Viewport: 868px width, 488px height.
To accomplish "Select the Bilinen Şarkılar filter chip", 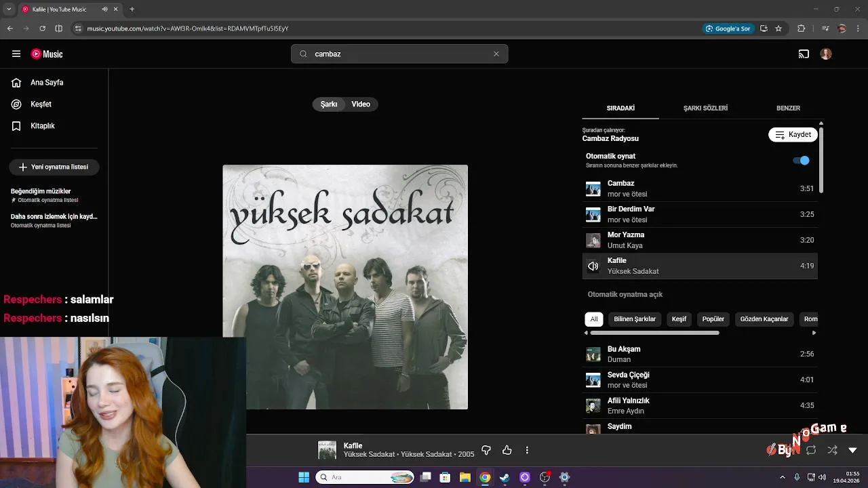I will [x=635, y=319].
